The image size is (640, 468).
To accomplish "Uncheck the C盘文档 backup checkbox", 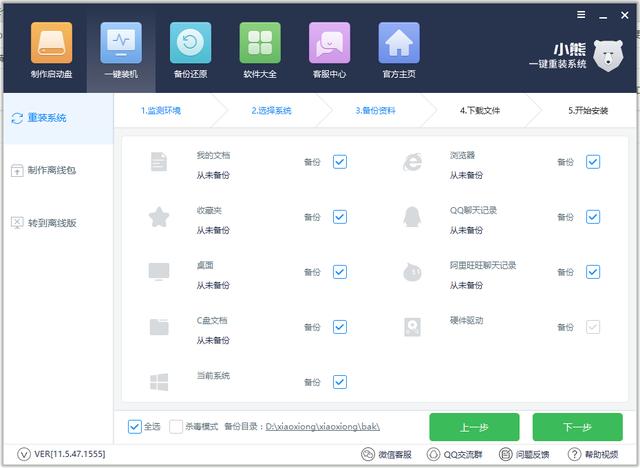I will point(340,327).
